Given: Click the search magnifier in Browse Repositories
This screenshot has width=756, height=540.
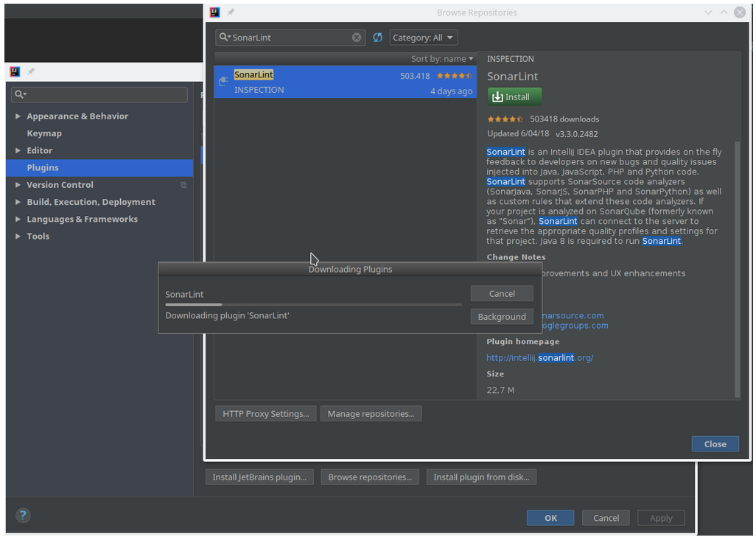Looking at the screenshot, I should click(225, 37).
